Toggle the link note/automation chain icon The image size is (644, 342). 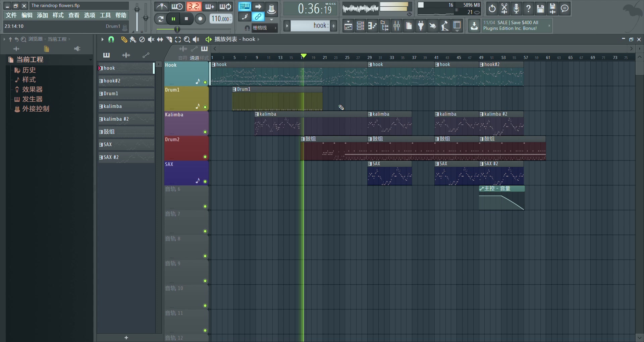tap(258, 16)
